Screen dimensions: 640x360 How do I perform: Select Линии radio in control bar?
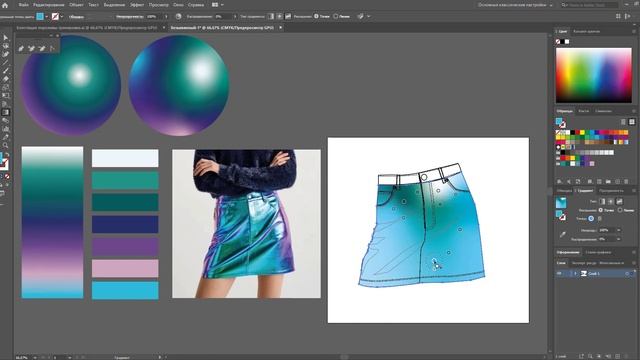coord(336,16)
